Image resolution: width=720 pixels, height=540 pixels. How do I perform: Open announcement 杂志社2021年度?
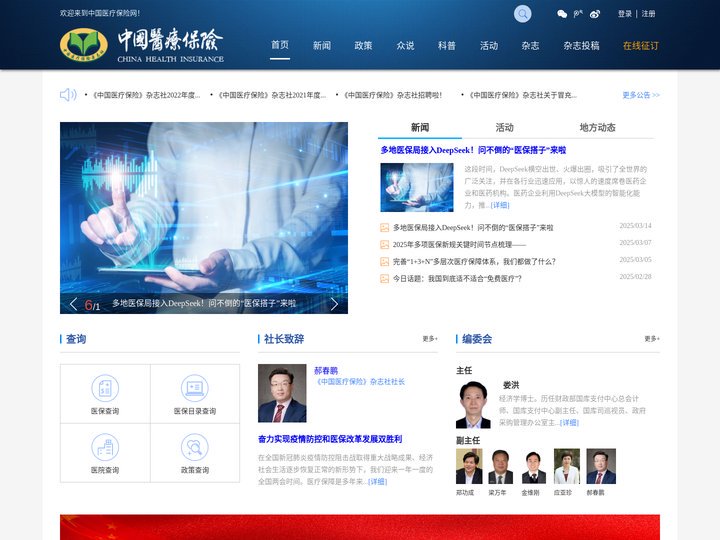[x=272, y=96]
